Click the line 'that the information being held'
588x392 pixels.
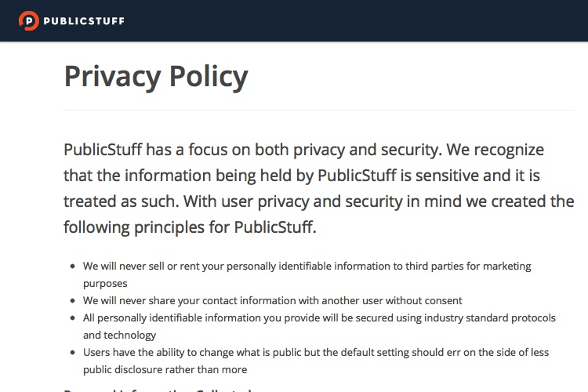point(302,176)
